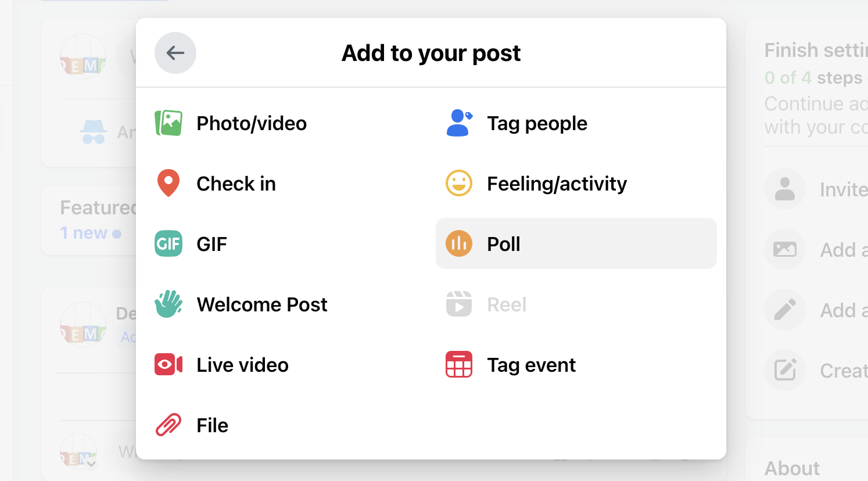Viewport: 868px width, 481px height.
Task: Open the GIF picker icon
Action: (169, 243)
